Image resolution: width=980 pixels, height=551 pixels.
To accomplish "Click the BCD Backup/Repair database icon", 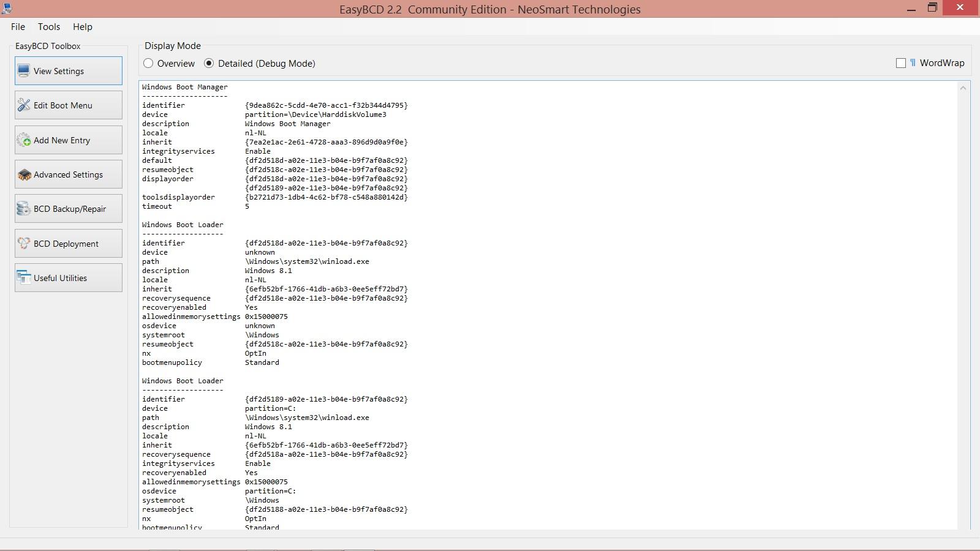I will coord(24,209).
